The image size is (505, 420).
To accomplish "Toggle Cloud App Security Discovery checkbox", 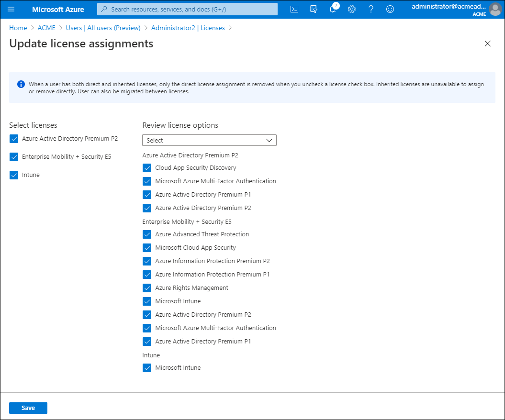I will (x=147, y=168).
